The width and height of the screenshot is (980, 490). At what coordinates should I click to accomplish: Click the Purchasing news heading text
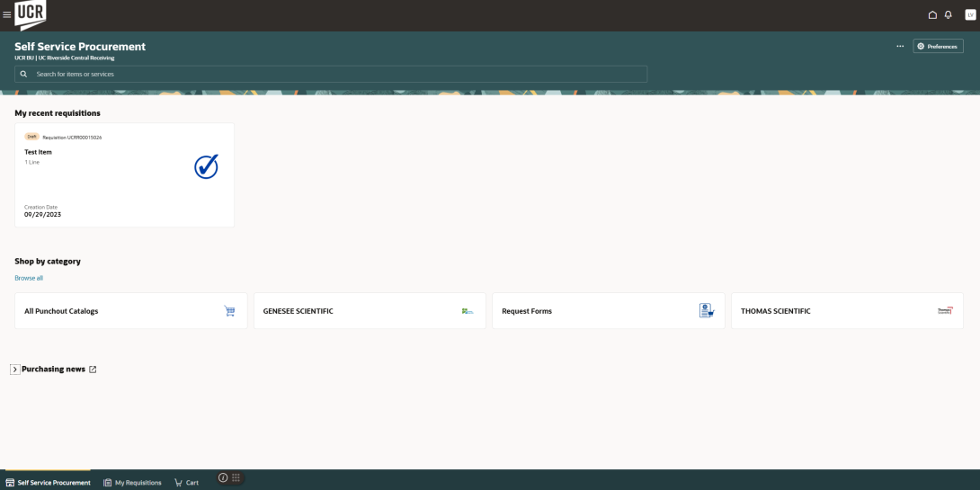tap(53, 370)
